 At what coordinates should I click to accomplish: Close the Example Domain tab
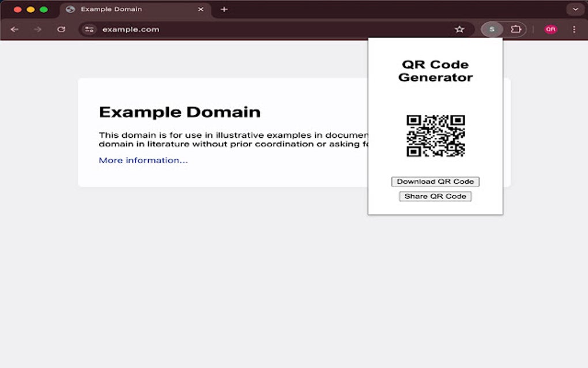point(200,9)
